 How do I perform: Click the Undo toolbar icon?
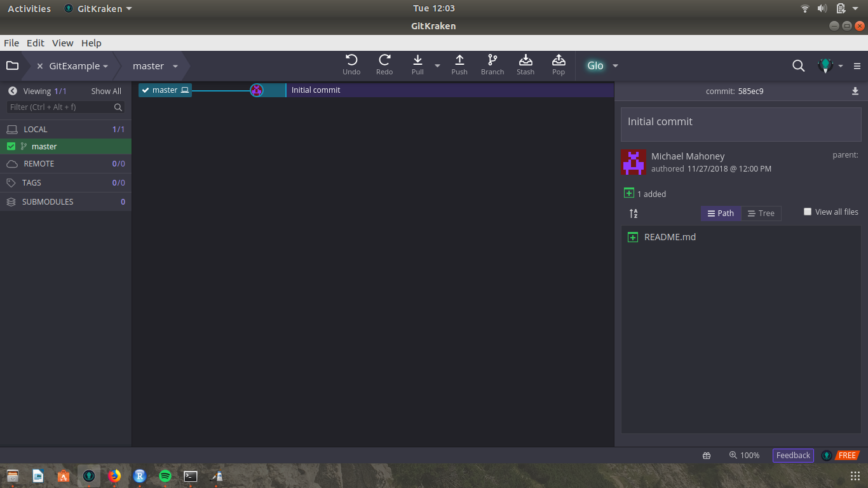click(x=351, y=60)
